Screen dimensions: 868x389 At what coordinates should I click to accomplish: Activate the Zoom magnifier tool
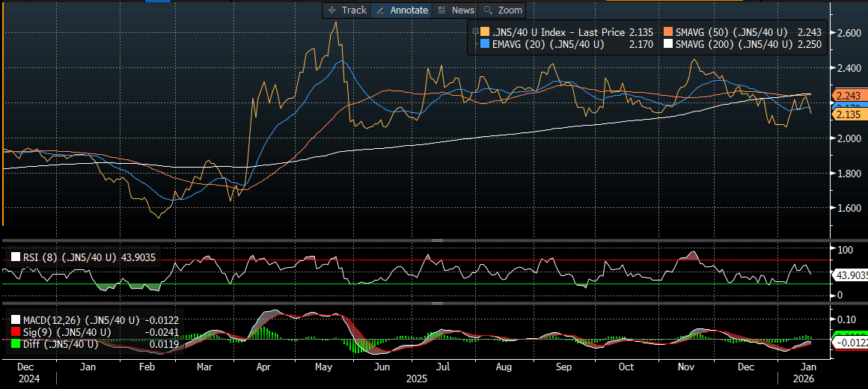(489, 10)
